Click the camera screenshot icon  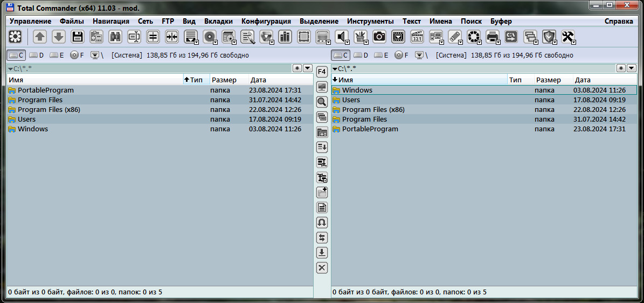tap(379, 37)
